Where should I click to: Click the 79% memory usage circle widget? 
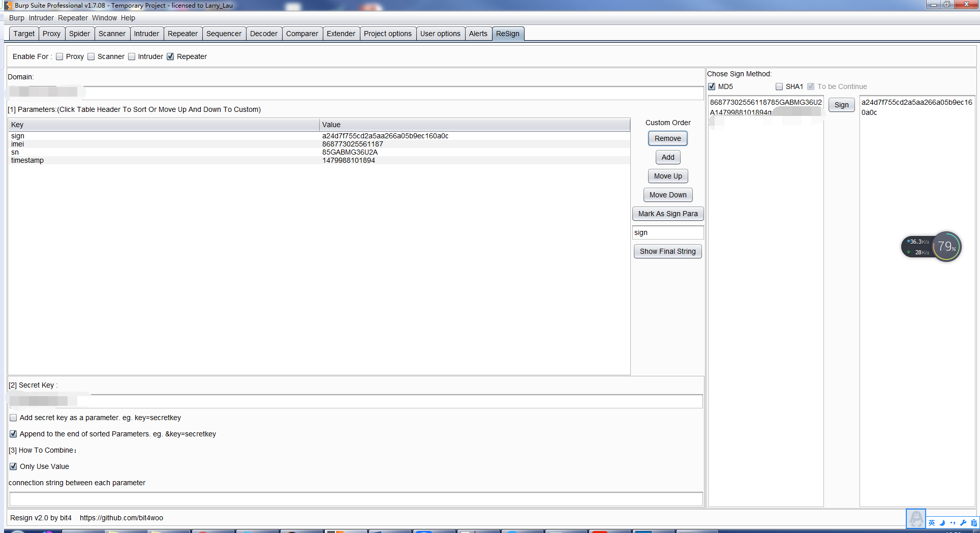(946, 247)
